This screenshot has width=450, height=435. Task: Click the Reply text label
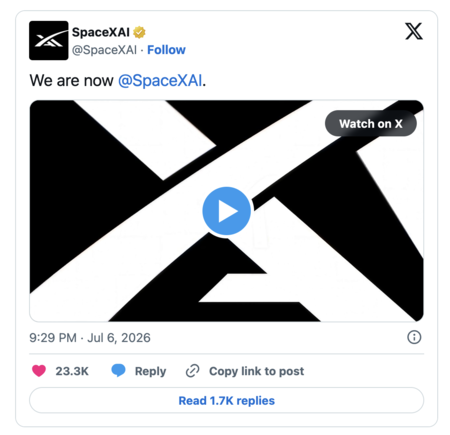(150, 371)
